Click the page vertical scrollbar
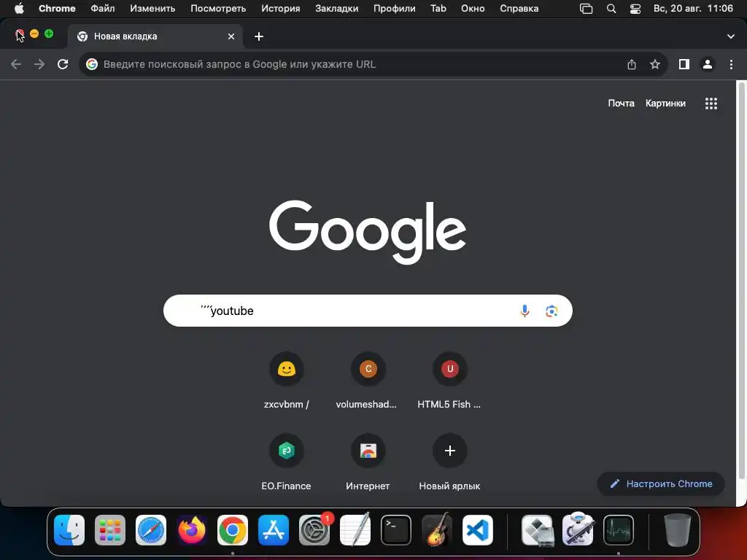The image size is (747, 560). 741,281
